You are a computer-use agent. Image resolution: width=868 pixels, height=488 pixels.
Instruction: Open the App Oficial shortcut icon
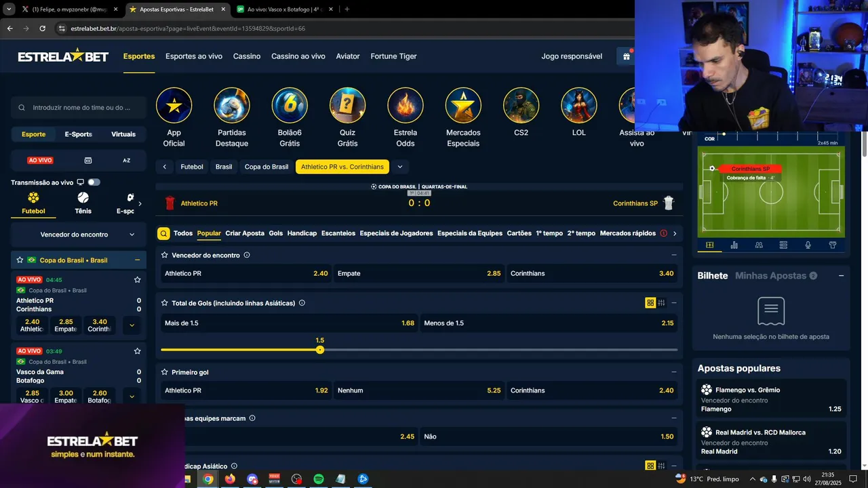pos(174,106)
